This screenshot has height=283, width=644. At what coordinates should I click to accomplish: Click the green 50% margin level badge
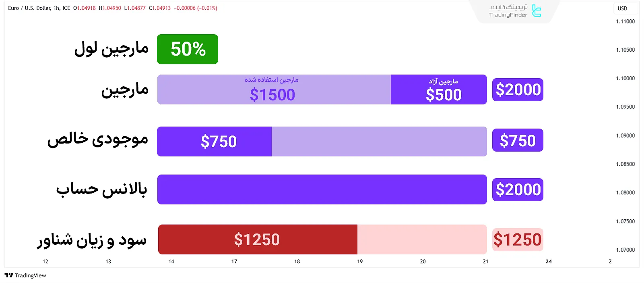click(188, 49)
